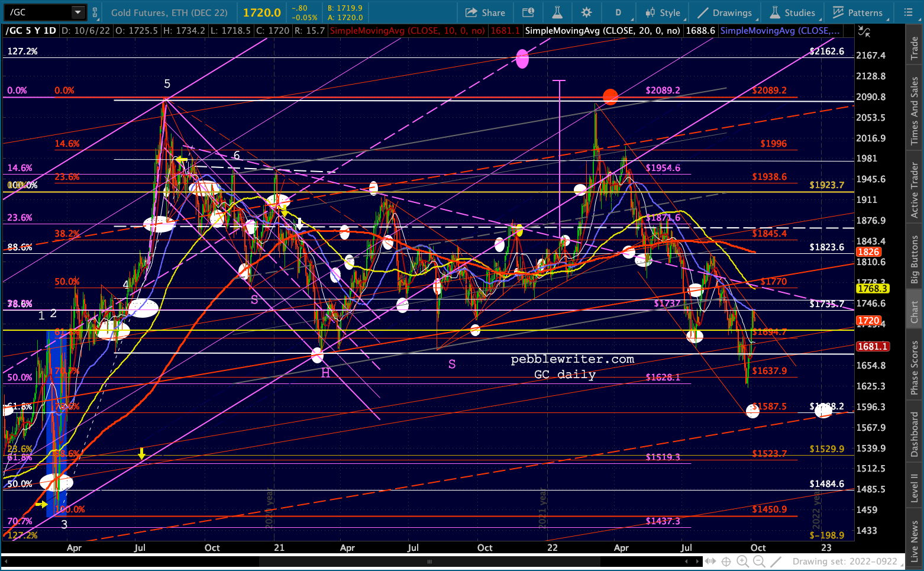924x571 pixels.
Task: Open the Drawings menu
Action: 725,12
